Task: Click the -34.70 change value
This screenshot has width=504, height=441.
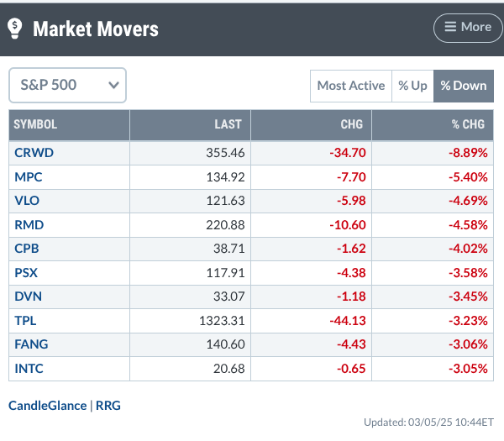Action: 348,153
